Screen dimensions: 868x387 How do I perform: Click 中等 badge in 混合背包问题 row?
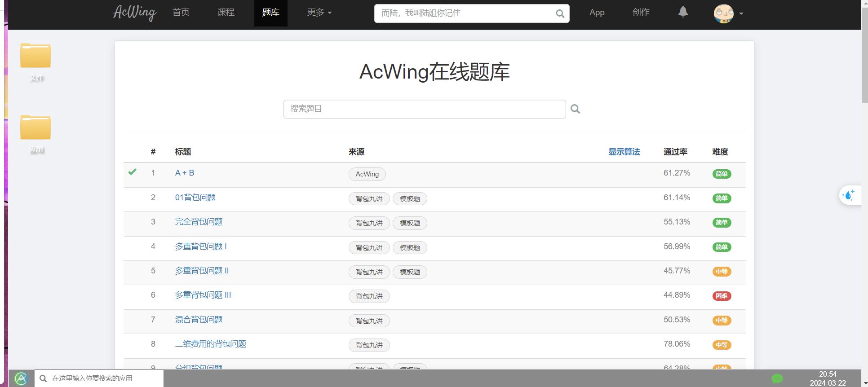tap(722, 321)
